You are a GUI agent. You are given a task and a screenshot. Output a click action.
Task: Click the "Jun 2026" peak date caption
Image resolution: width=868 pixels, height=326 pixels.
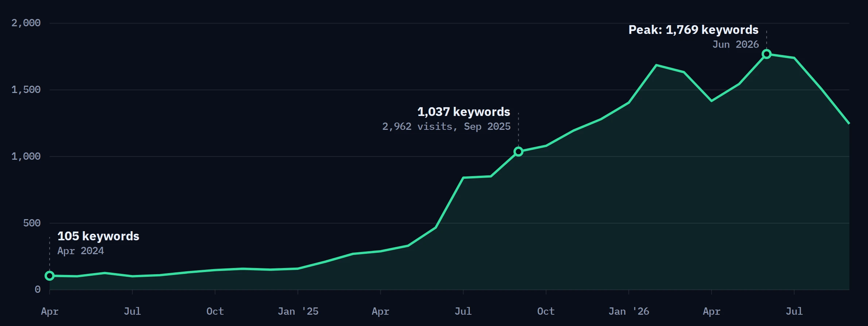736,44
